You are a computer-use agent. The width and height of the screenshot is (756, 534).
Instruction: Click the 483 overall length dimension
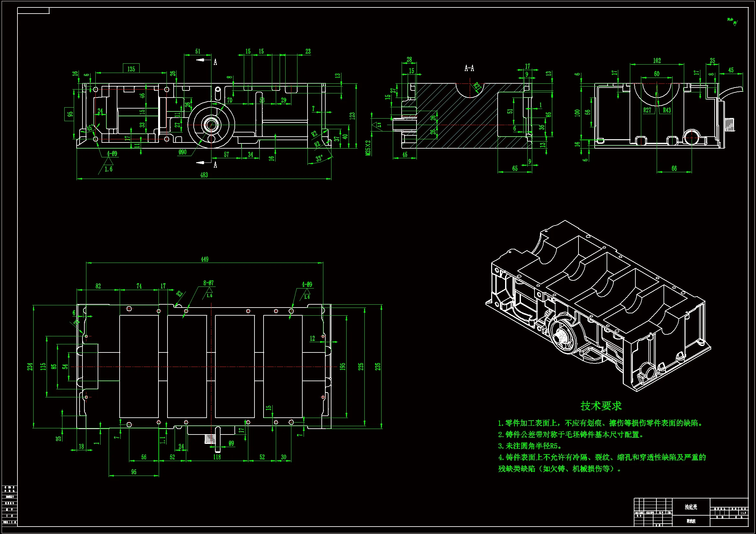(x=204, y=175)
